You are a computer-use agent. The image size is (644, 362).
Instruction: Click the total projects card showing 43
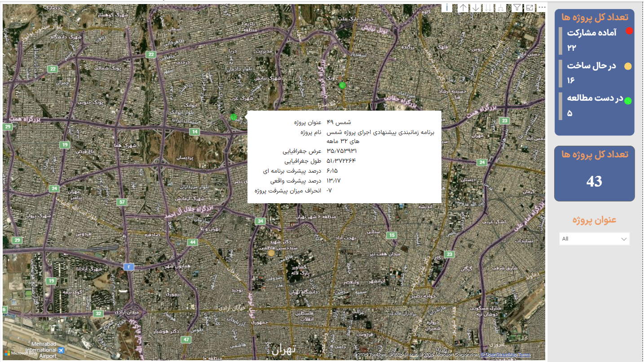[x=594, y=174]
